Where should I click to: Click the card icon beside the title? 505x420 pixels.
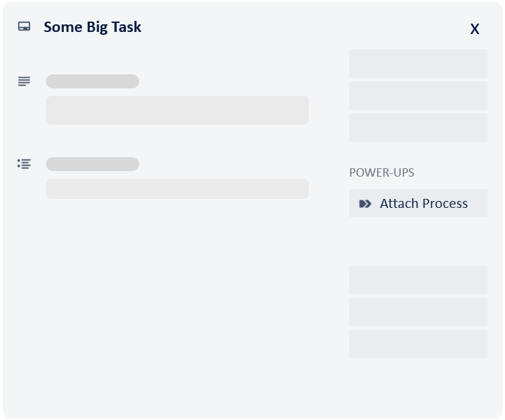24,27
